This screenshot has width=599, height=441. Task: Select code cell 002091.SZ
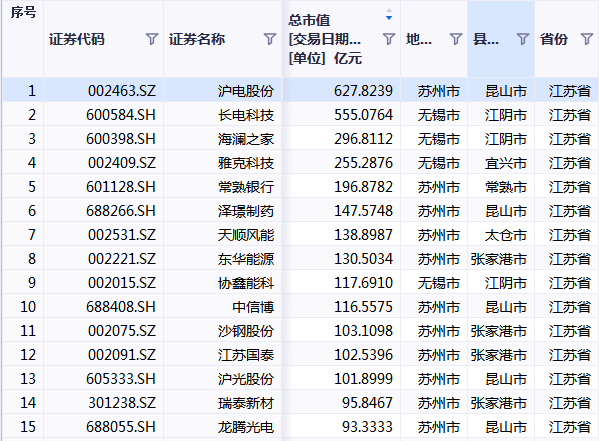click(122, 355)
